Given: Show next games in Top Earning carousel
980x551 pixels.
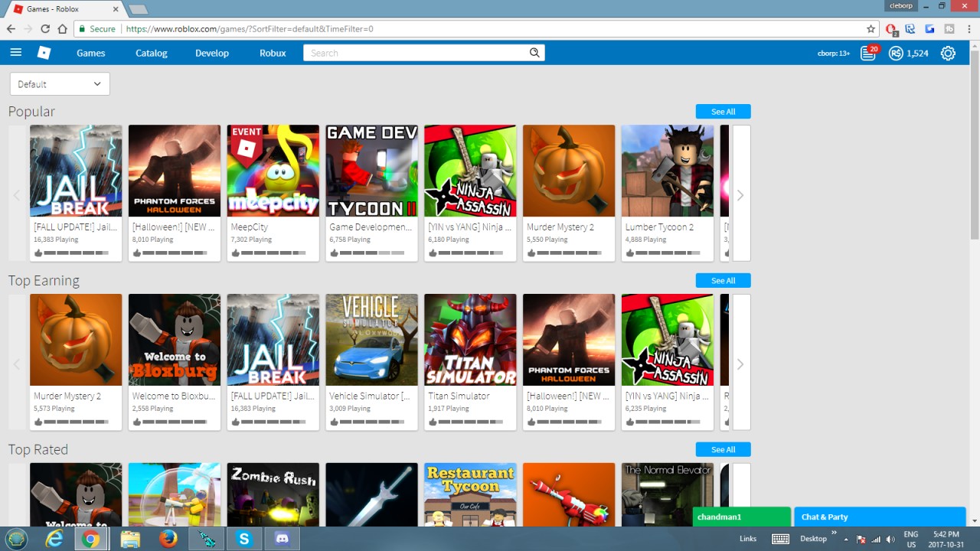Looking at the screenshot, I should [741, 364].
